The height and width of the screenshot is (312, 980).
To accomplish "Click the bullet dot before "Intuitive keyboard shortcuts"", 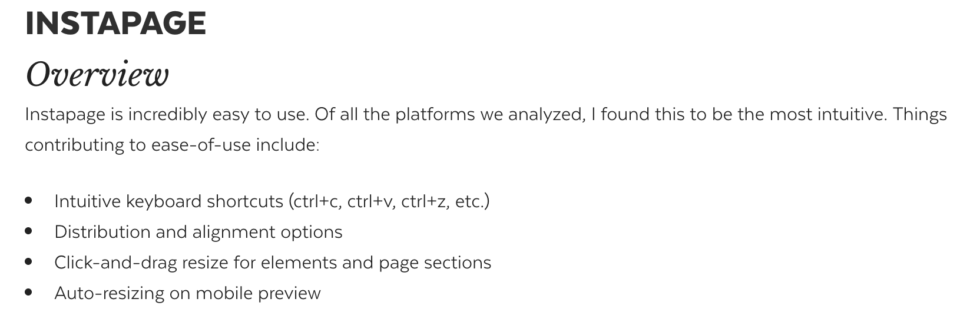I will pos(29,201).
